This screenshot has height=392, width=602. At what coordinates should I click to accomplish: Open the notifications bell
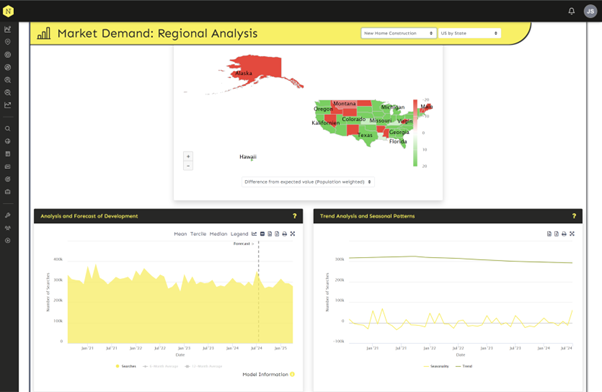pos(571,11)
